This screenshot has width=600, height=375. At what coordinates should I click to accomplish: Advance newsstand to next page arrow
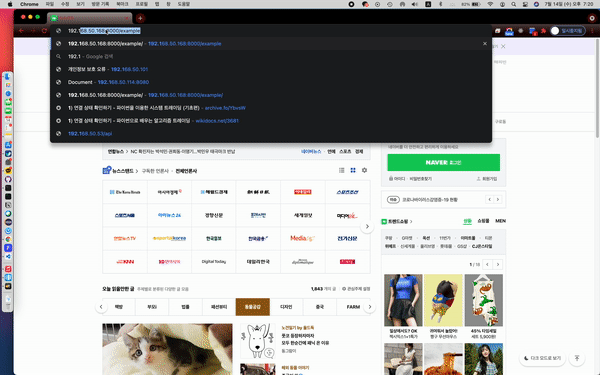[x=367, y=227]
